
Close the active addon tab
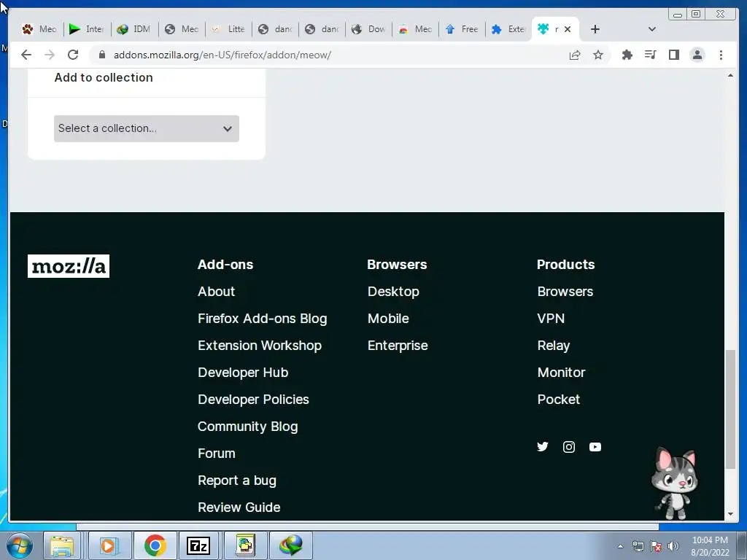[x=568, y=29]
